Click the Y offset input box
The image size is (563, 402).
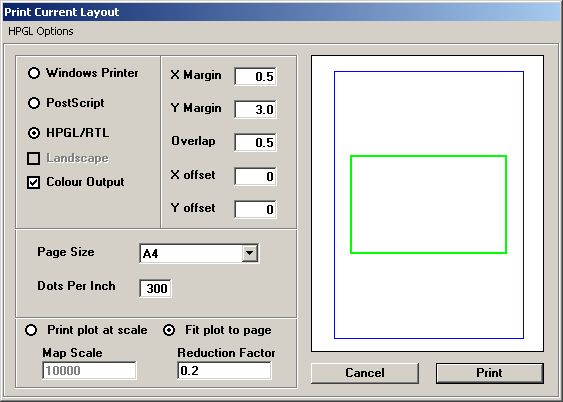pyautogui.click(x=255, y=209)
